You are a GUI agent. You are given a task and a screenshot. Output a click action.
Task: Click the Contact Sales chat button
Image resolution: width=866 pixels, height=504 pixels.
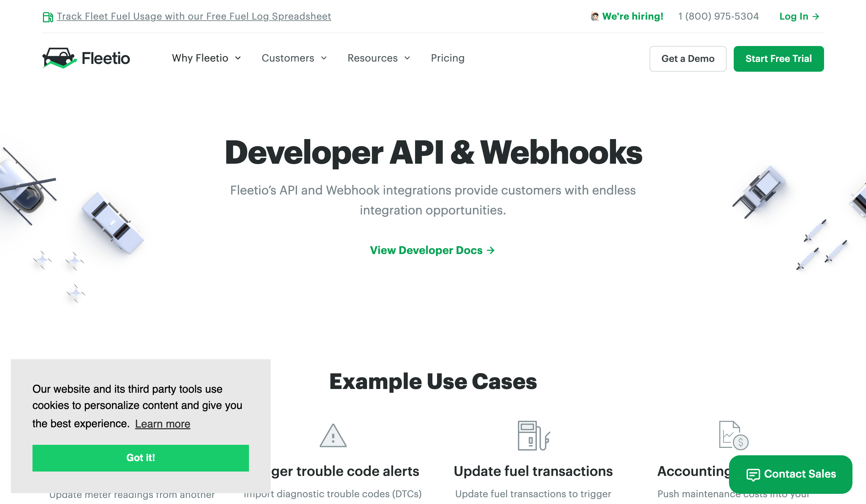click(791, 475)
